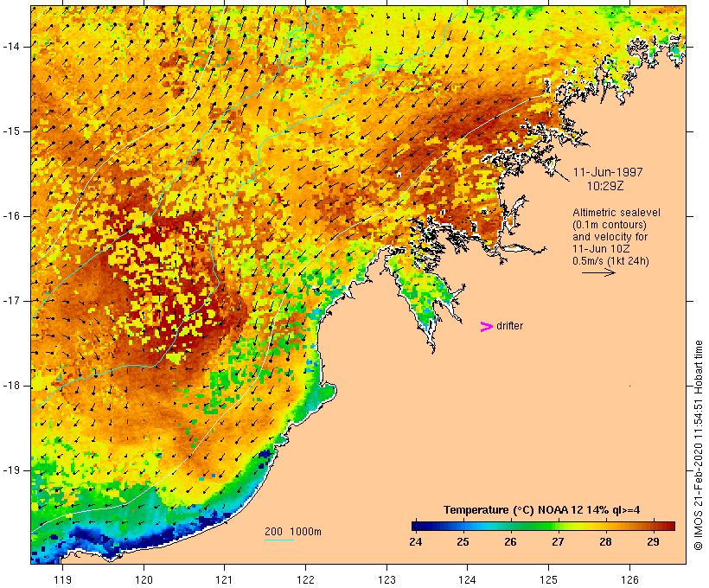Click the colorbar value 25

(463, 542)
